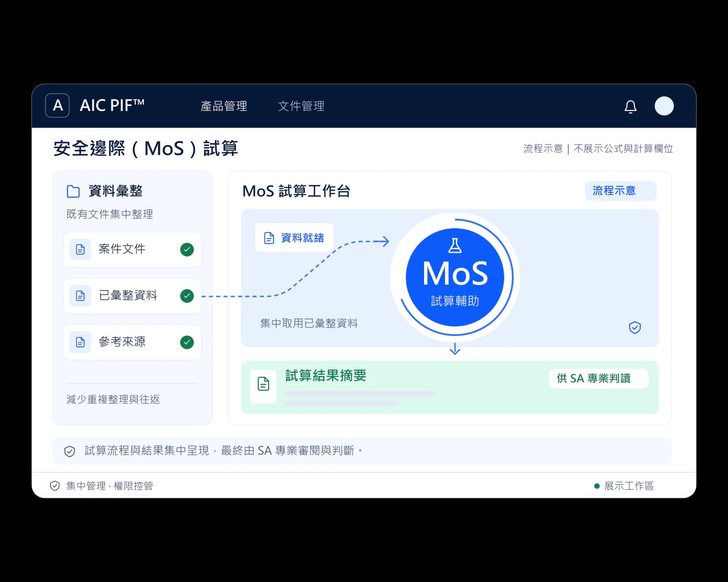Click the 集中管理 · 權限控管 text
The height and width of the screenshot is (582, 728).
pos(110,486)
